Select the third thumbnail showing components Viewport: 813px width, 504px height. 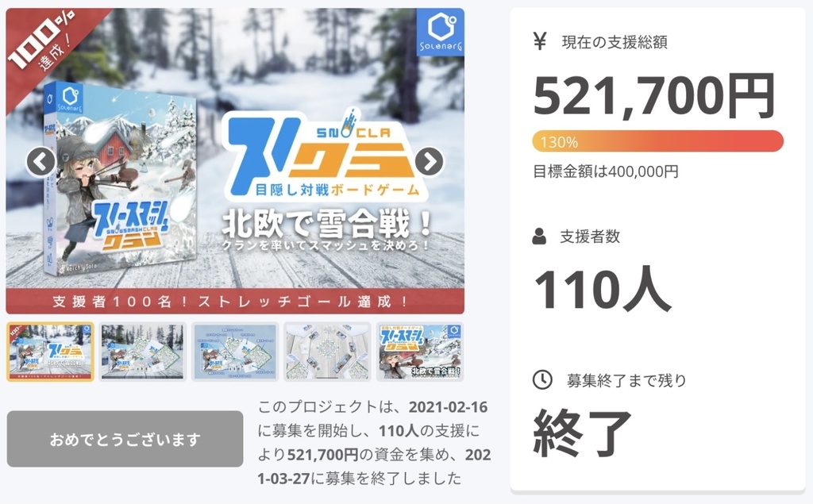point(235,352)
